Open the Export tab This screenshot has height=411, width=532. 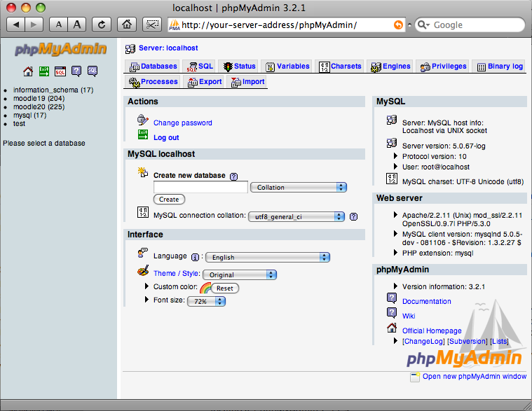[x=204, y=82]
